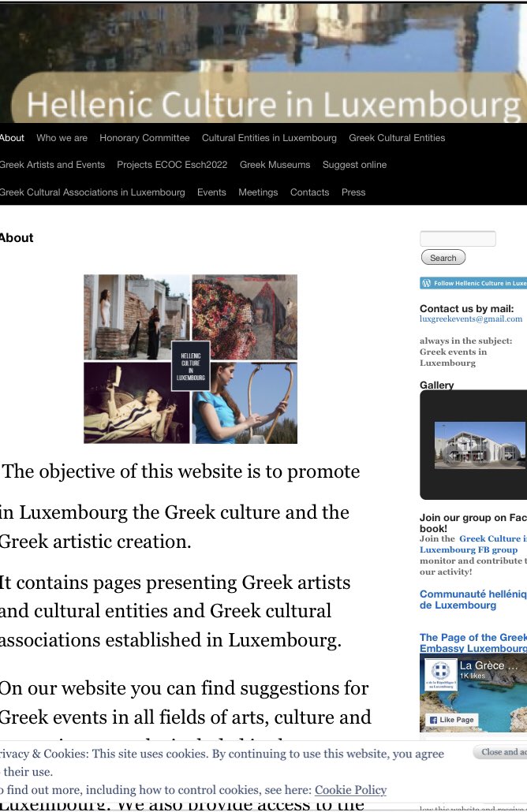
Task: Open The Page of the Greek Embassy link
Action: click(x=473, y=643)
